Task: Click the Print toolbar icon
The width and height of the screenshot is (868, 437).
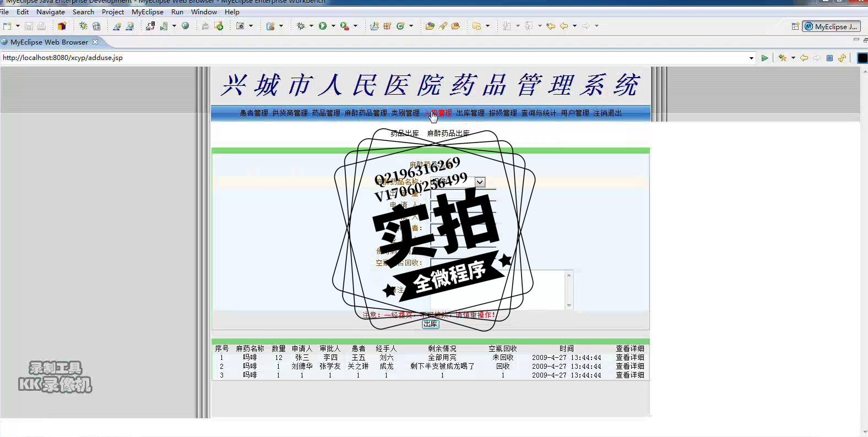Action: click(41, 26)
